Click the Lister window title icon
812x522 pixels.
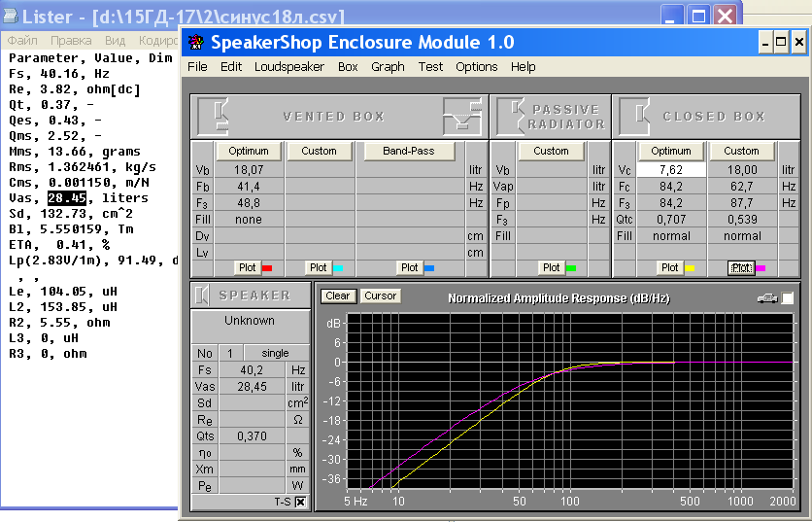[10, 17]
